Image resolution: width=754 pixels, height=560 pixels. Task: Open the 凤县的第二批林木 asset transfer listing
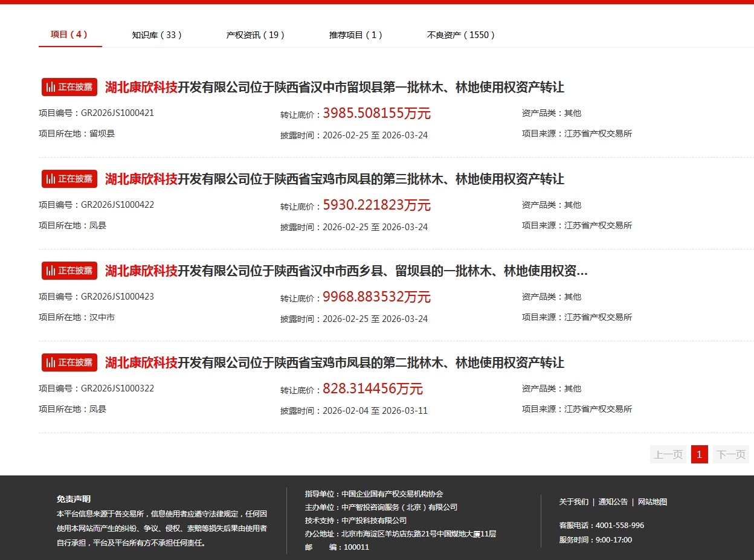pyautogui.click(x=335, y=362)
